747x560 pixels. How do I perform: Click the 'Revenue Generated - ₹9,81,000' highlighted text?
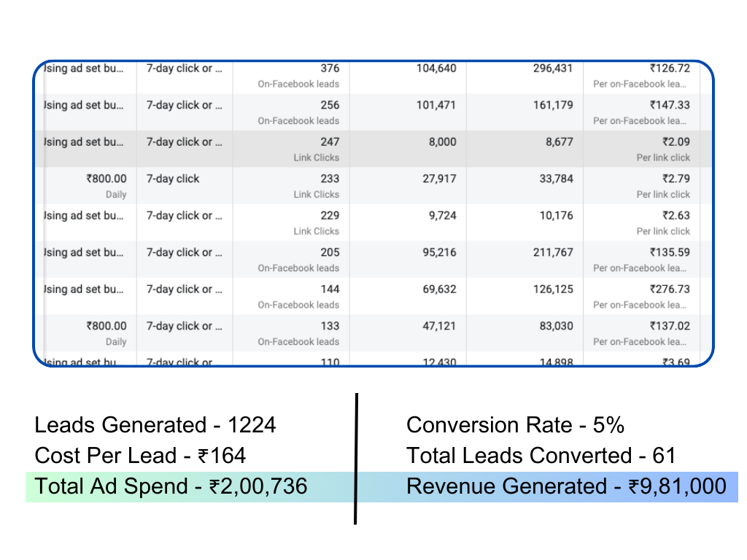[566, 486]
